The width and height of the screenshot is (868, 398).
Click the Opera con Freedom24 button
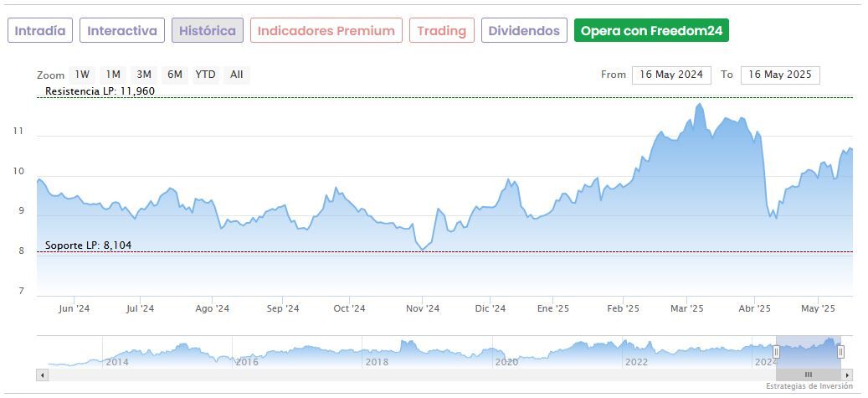(x=651, y=31)
